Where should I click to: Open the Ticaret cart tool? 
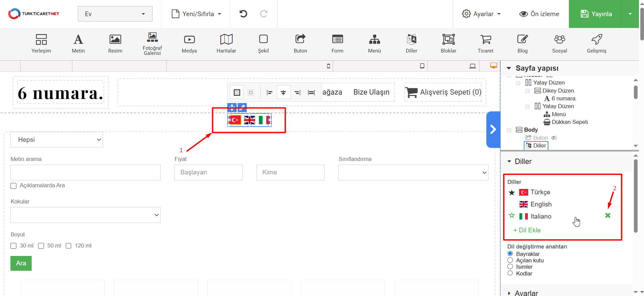pyautogui.click(x=485, y=44)
